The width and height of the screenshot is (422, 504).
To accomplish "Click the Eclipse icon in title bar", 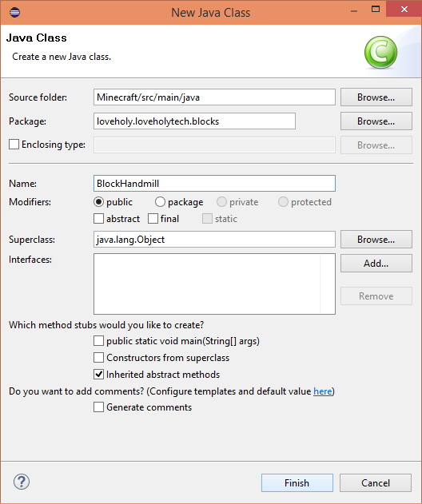I will pos(15,13).
